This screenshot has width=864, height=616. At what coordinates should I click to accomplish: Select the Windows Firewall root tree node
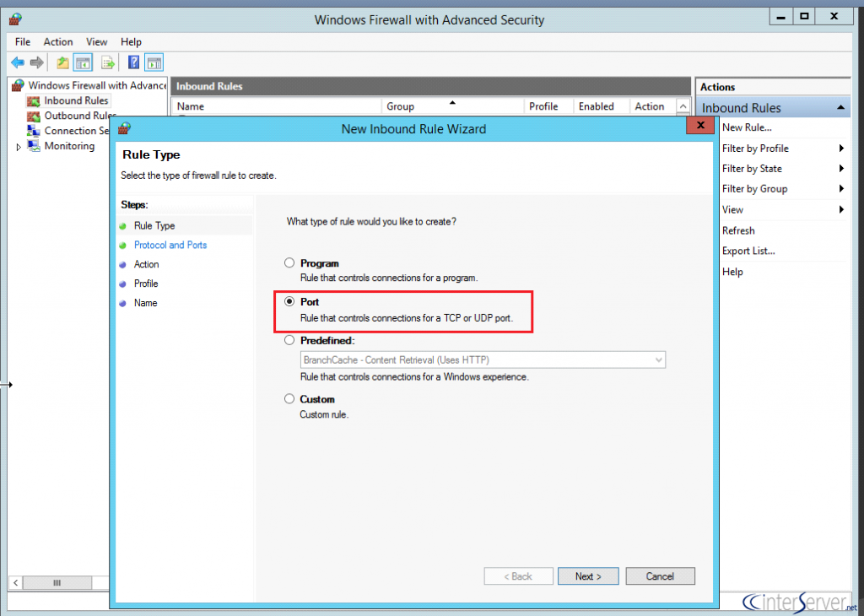(x=97, y=85)
